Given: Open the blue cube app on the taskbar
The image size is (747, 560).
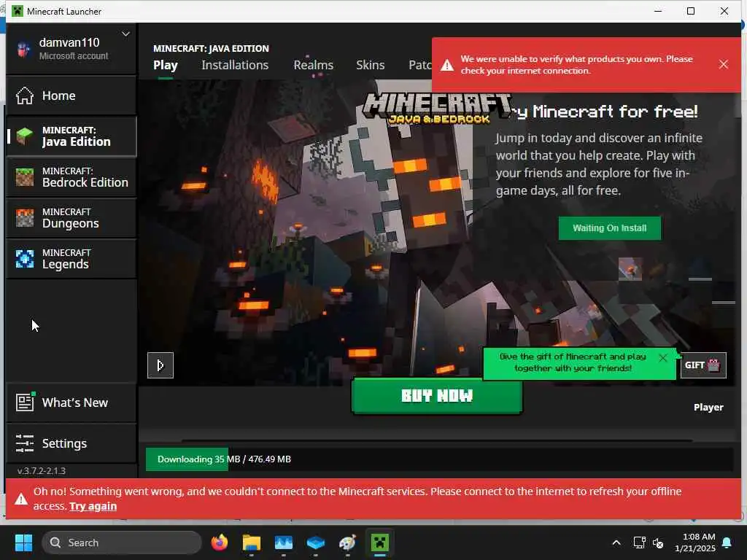Looking at the screenshot, I should click(315, 542).
